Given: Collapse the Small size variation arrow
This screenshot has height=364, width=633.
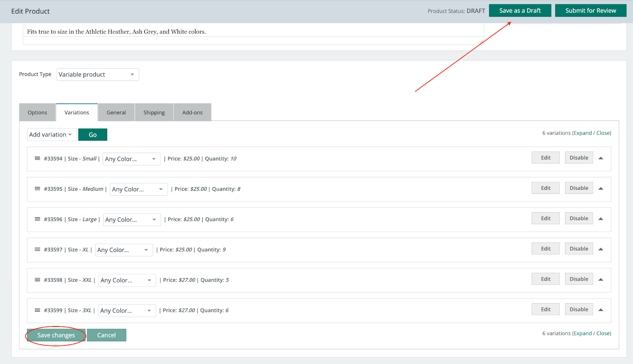Looking at the screenshot, I should [601, 158].
